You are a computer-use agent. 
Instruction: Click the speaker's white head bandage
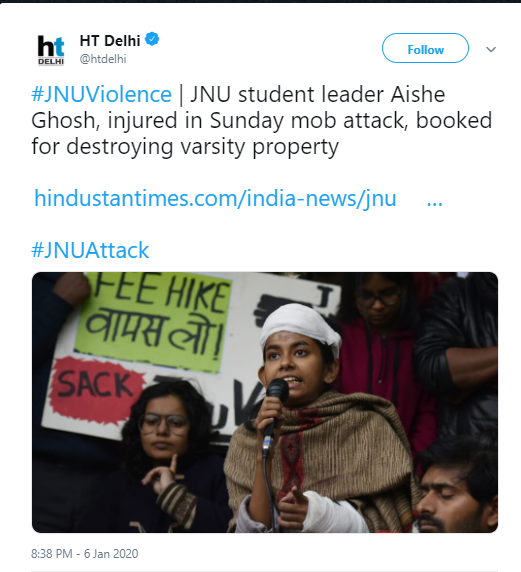[x=300, y=325]
